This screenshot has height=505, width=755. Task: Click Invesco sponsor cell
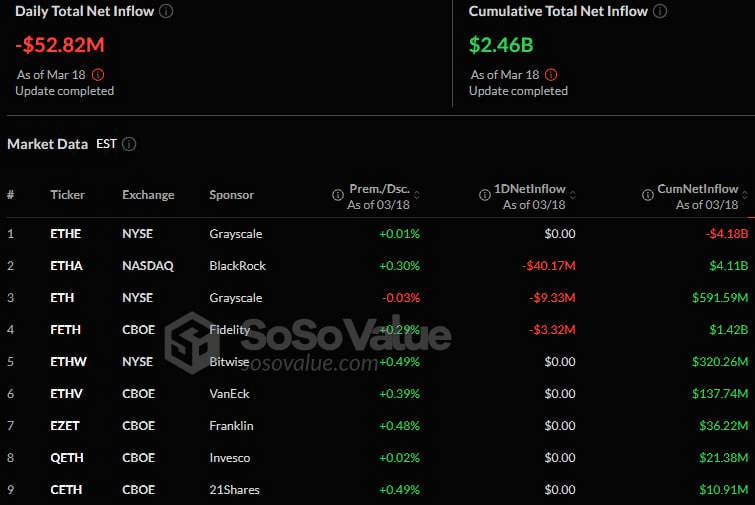pos(230,458)
